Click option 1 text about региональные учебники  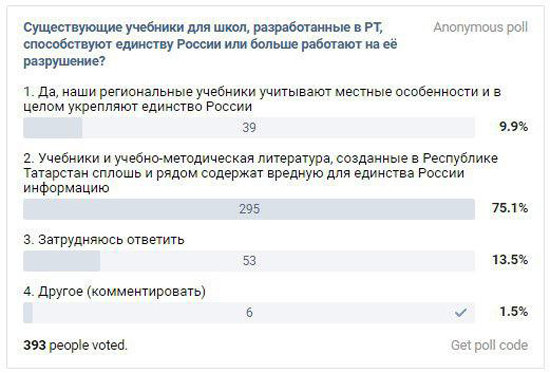[262, 99]
